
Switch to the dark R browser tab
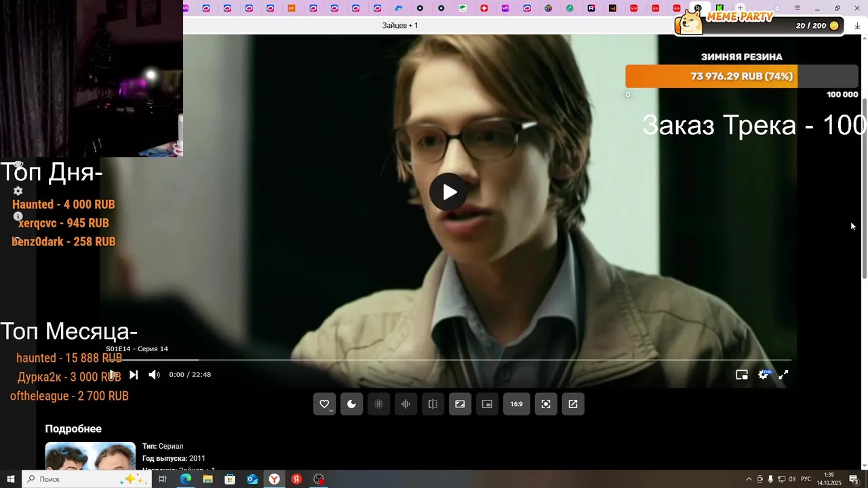point(591,8)
